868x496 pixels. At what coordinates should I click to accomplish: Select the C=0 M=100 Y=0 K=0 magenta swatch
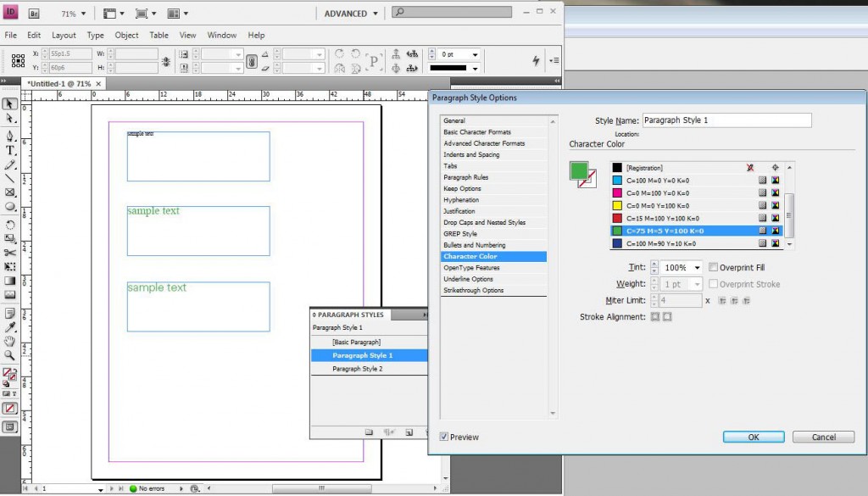(697, 193)
